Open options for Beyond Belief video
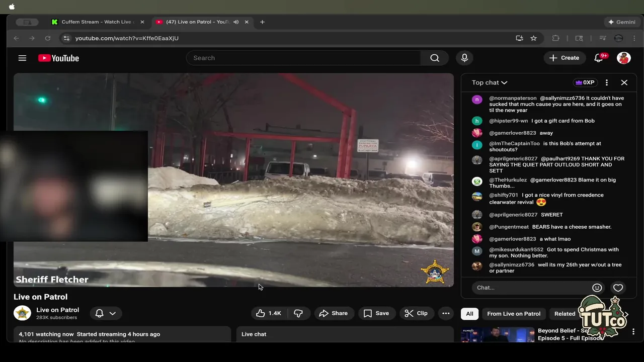 (x=633, y=332)
